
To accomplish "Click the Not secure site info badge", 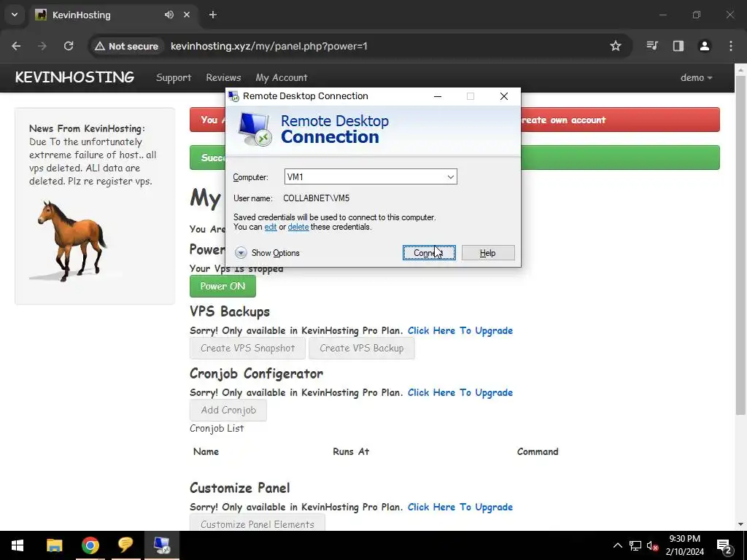I will point(126,46).
